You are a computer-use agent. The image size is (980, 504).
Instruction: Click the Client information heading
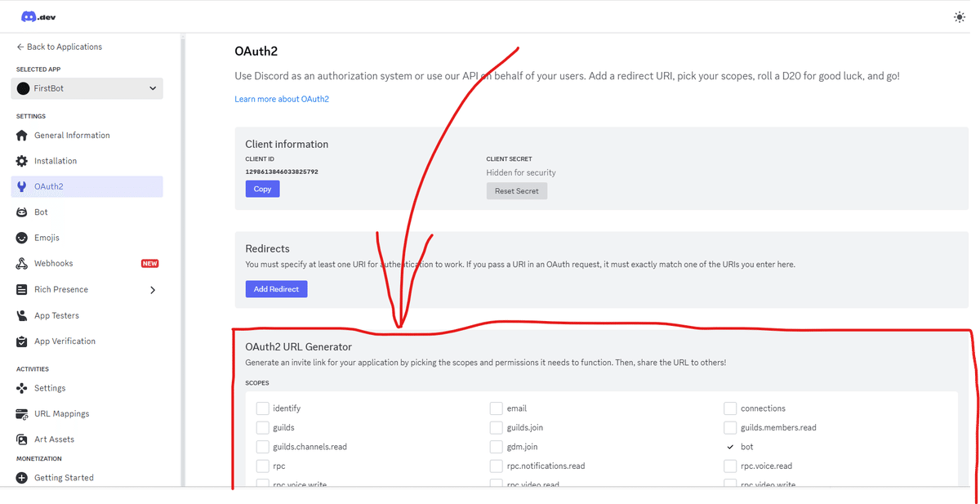tap(287, 145)
